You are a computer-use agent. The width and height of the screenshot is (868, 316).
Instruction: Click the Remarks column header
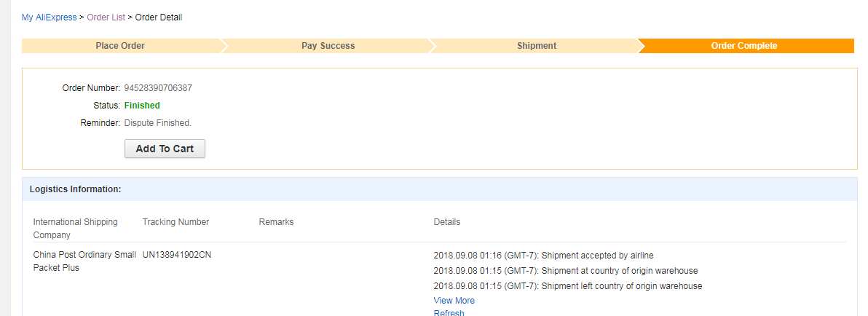(276, 222)
